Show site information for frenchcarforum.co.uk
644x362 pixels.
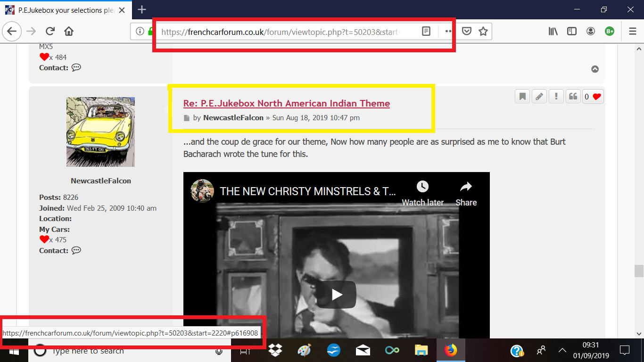pos(140,32)
